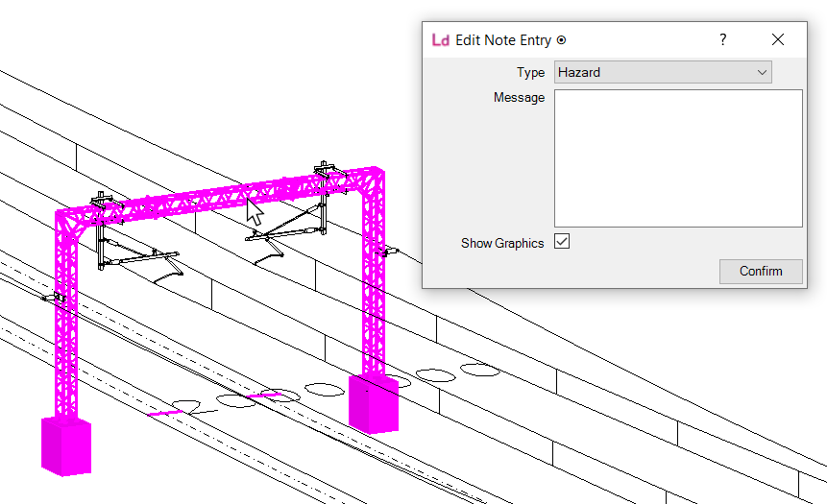Open the Type dropdown showing Hazard
This screenshot has height=504, width=827.
[663, 72]
